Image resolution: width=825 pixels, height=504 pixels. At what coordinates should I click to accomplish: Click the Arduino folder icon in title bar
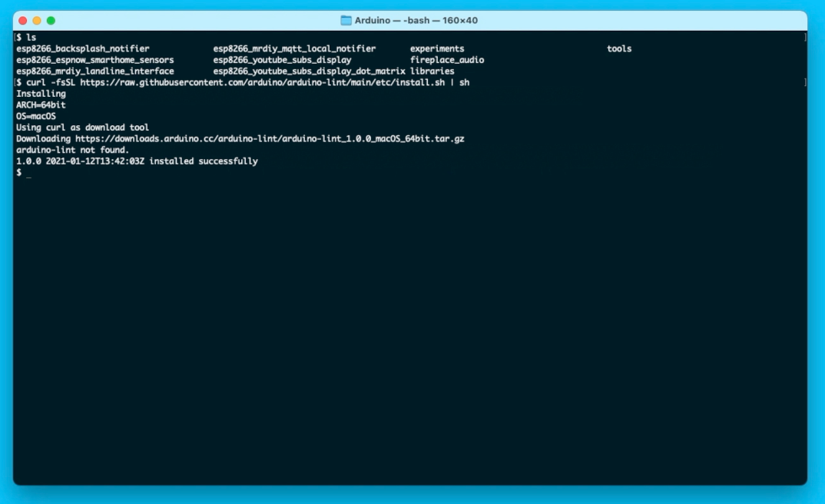click(x=346, y=21)
